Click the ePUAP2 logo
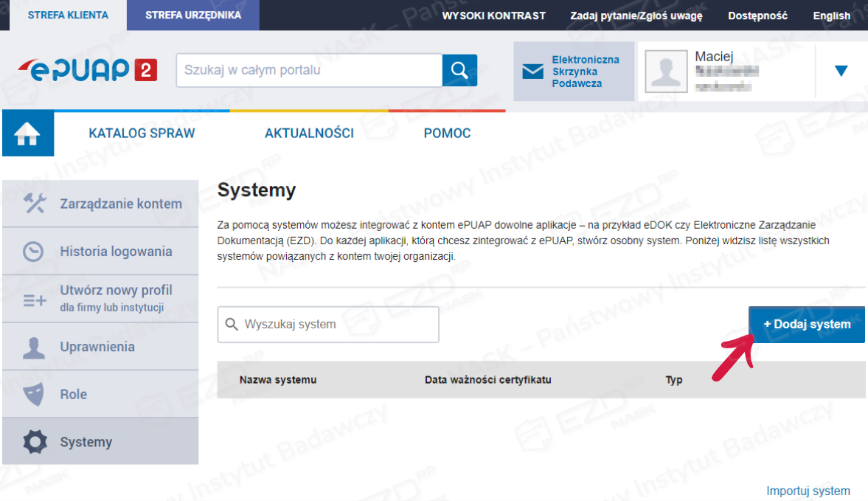 tap(88, 70)
